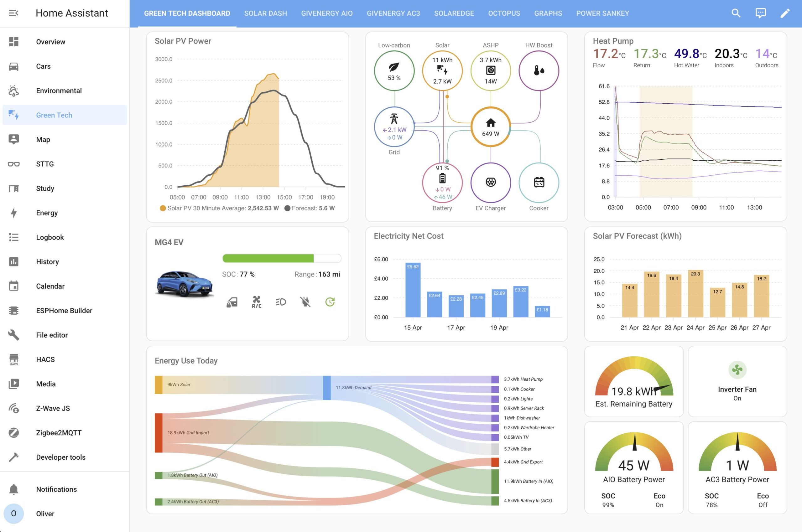Click the green refresh icon on MG4 EV card

click(330, 302)
